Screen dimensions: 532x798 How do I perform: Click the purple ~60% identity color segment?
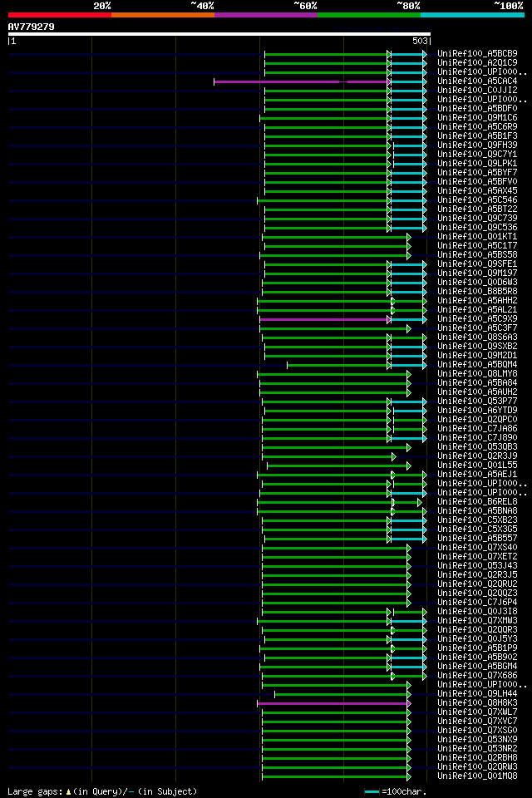tap(266, 15)
